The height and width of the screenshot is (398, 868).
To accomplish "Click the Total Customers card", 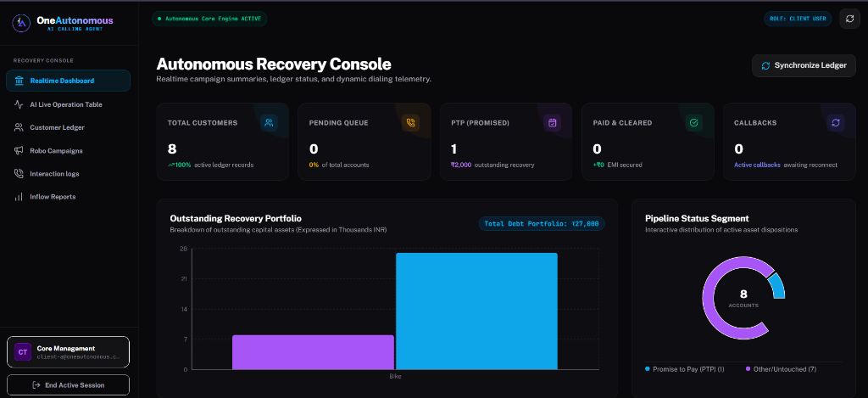I will (223, 142).
